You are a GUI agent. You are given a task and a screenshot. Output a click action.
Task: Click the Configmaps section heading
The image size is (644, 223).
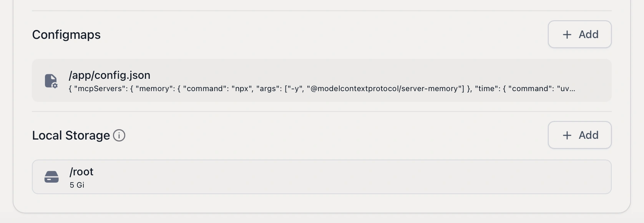pyautogui.click(x=66, y=35)
